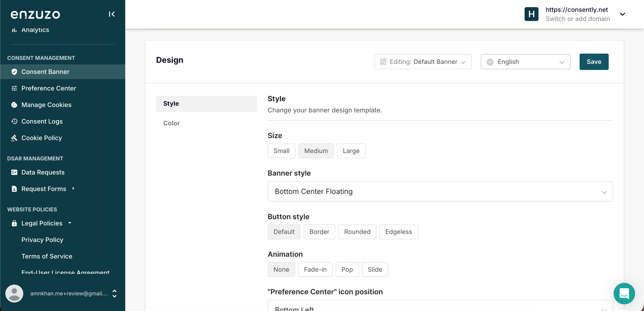This screenshot has width=644, height=311.
Task: Expand the Request Forms submenu arrow
Action: pyautogui.click(x=73, y=189)
